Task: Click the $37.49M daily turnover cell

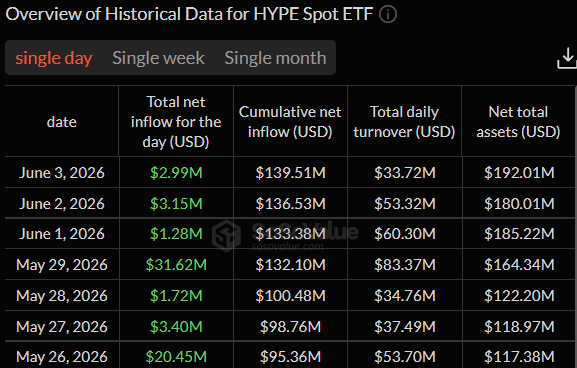Action: coord(404,326)
